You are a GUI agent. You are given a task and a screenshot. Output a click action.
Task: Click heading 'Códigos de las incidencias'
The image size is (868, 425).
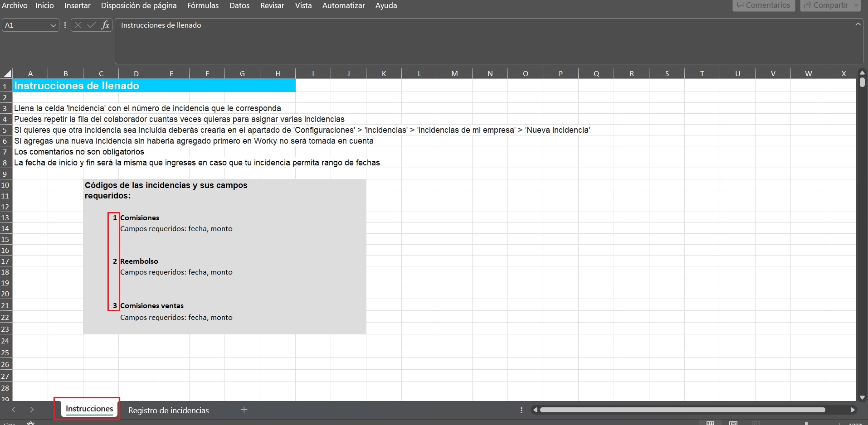click(x=166, y=190)
